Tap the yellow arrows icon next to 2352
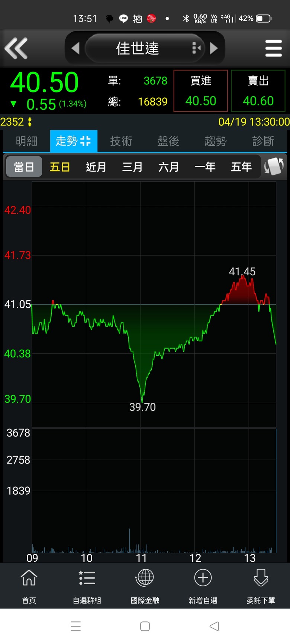290x644 pixels. pyautogui.click(x=30, y=122)
